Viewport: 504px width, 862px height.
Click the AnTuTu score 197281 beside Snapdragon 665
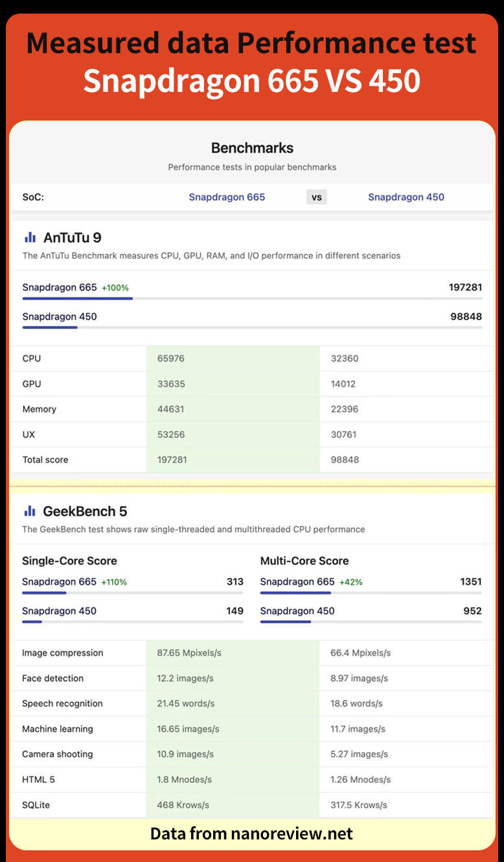pyautogui.click(x=465, y=287)
